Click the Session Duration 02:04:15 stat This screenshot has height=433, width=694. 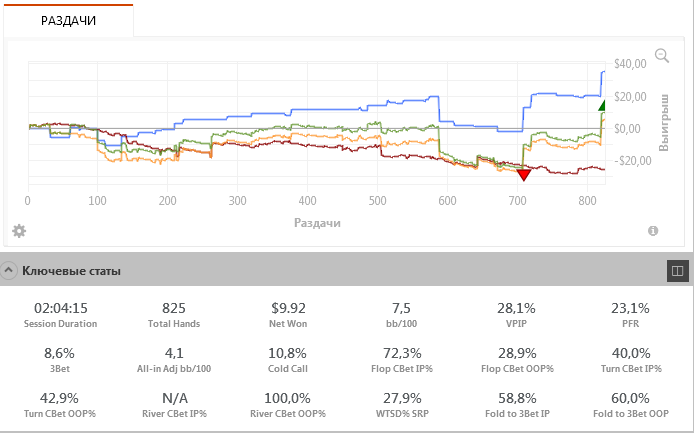61,314
